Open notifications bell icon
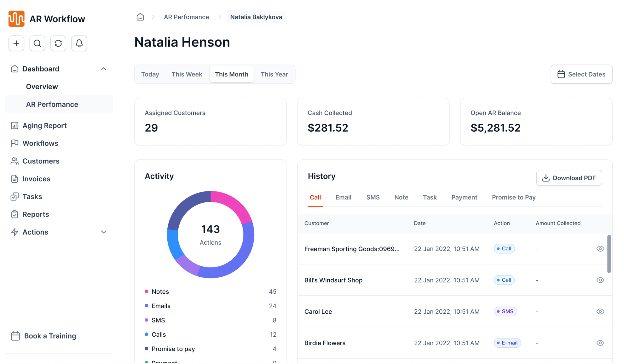This screenshot has height=364, width=624. pyautogui.click(x=79, y=43)
